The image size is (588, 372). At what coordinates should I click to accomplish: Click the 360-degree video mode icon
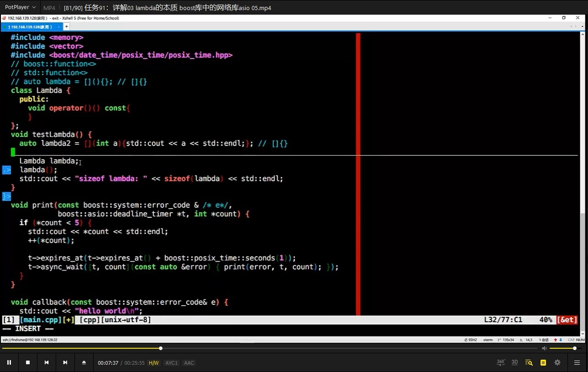coord(500,362)
